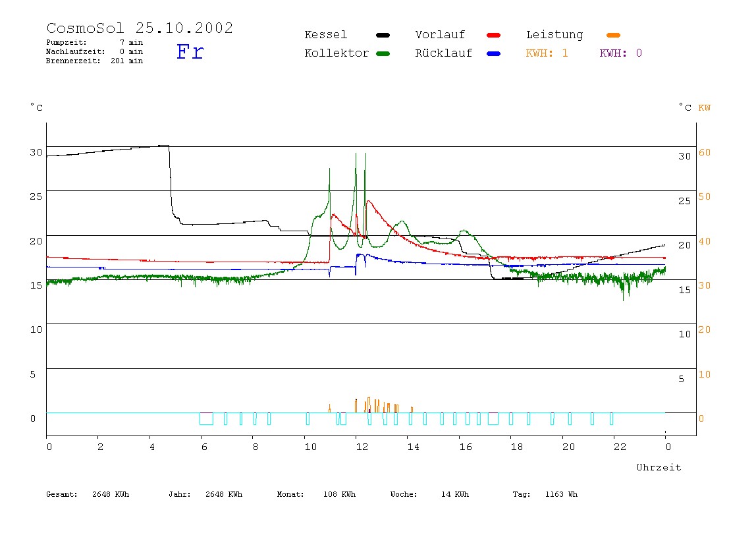Screen dimensions: 756x535
Task: Click the x-axis label '22'
Action: tap(620, 447)
